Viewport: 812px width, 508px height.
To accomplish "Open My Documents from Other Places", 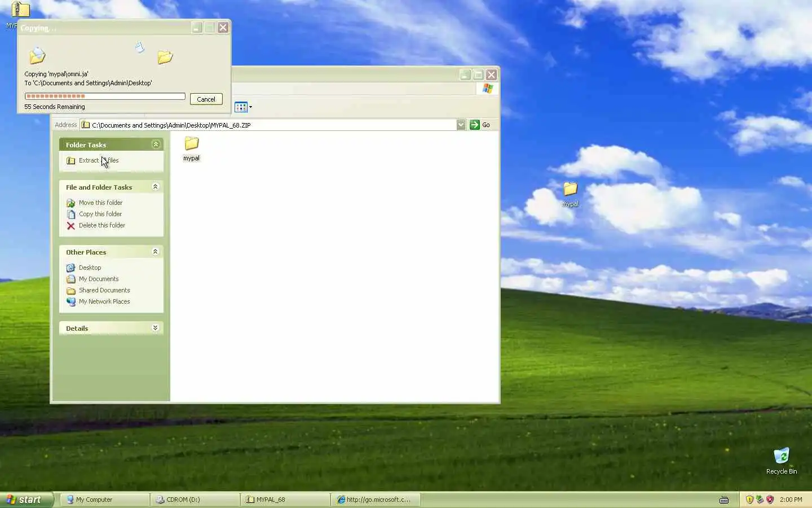I will (x=99, y=279).
